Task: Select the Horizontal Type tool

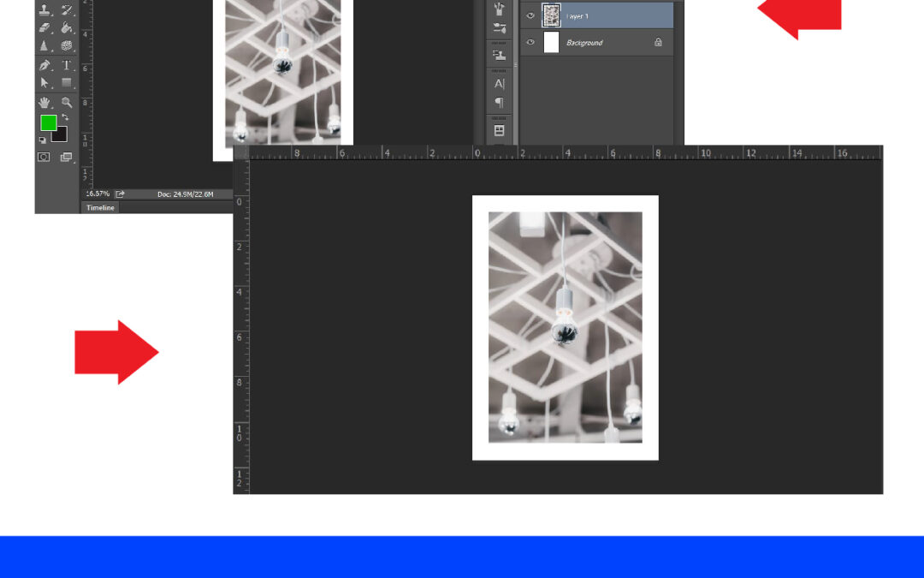Action: pyautogui.click(x=67, y=65)
